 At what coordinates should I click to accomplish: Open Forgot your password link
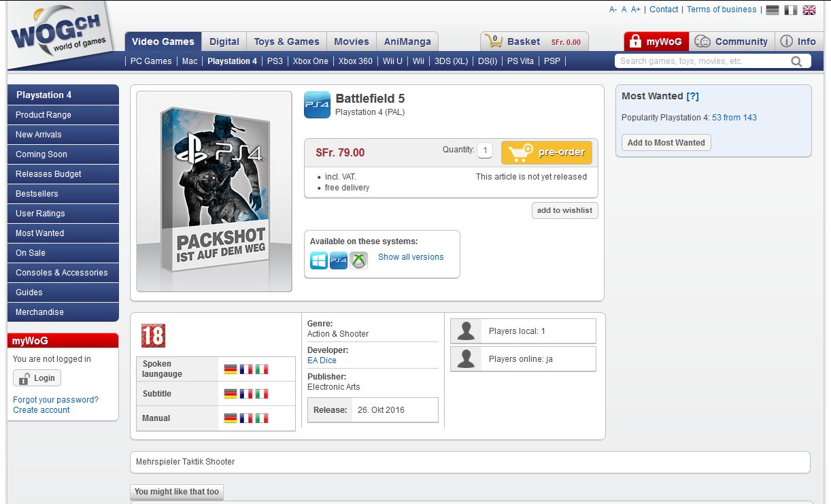click(56, 400)
